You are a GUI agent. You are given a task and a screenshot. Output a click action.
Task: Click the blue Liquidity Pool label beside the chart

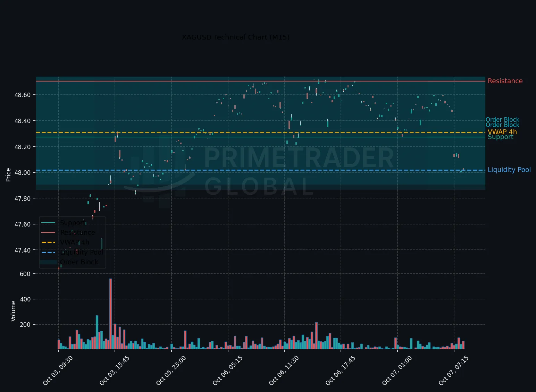coord(509,170)
